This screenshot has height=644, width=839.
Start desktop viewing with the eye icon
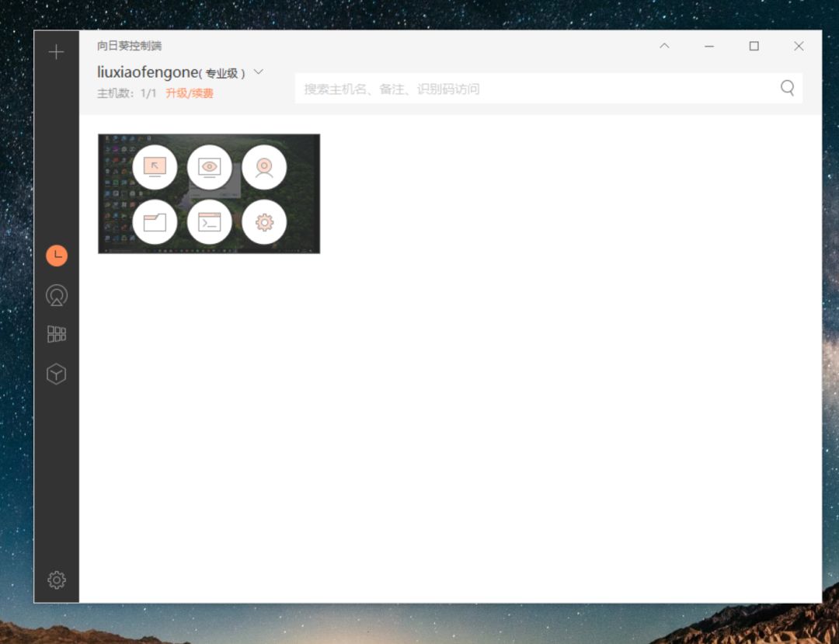click(209, 167)
